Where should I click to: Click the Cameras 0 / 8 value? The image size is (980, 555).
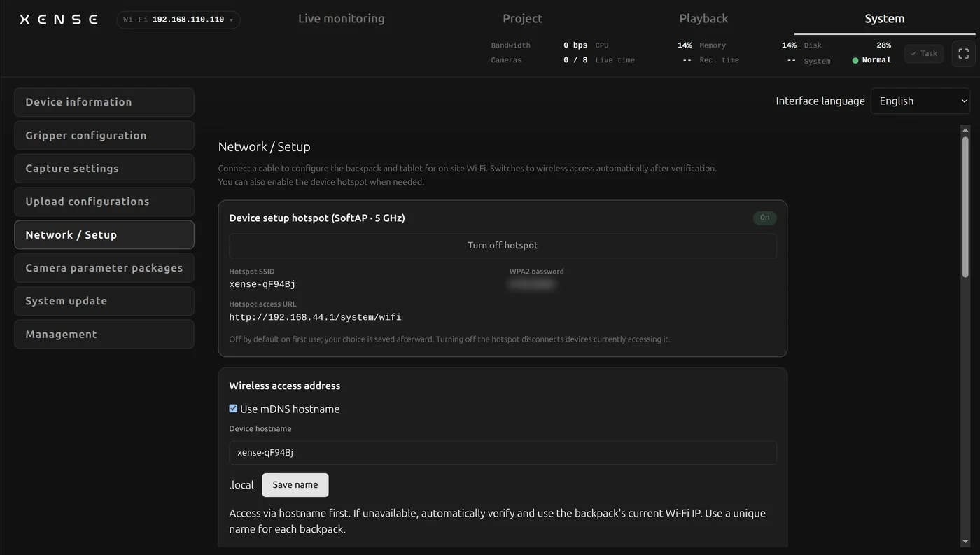click(x=575, y=60)
